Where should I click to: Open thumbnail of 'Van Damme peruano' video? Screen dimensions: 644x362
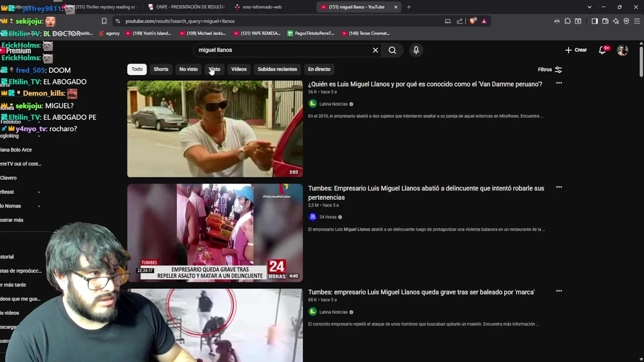(215, 129)
